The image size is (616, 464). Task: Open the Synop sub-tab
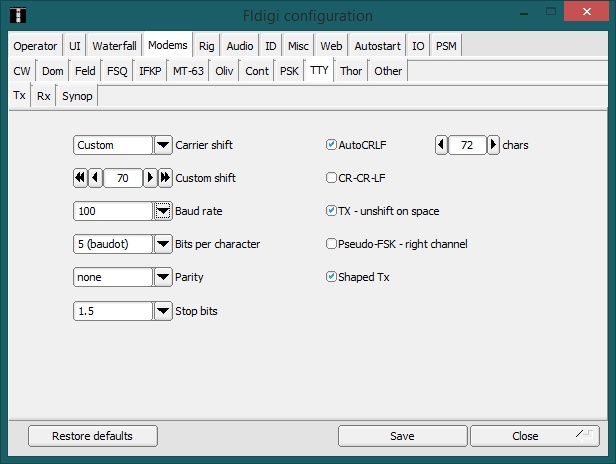(x=77, y=96)
